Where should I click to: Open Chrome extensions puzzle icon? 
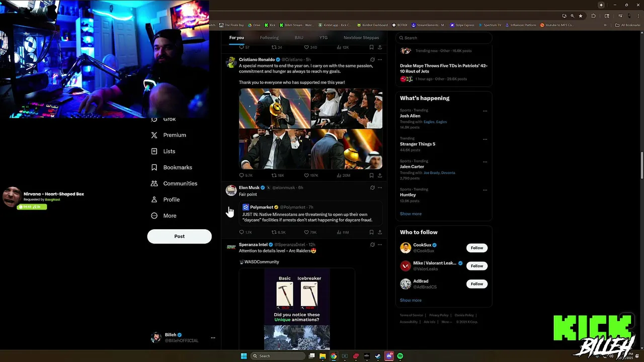[x=594, y=16]
